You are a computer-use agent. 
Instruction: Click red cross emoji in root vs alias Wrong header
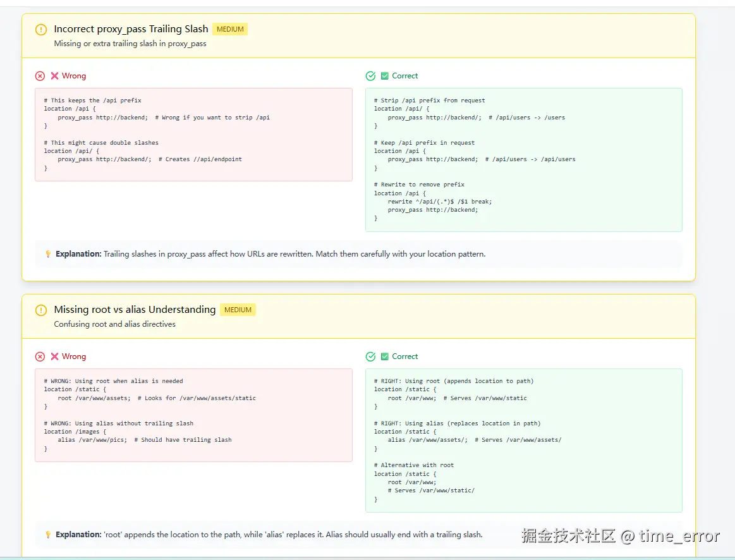pos(55,356)
